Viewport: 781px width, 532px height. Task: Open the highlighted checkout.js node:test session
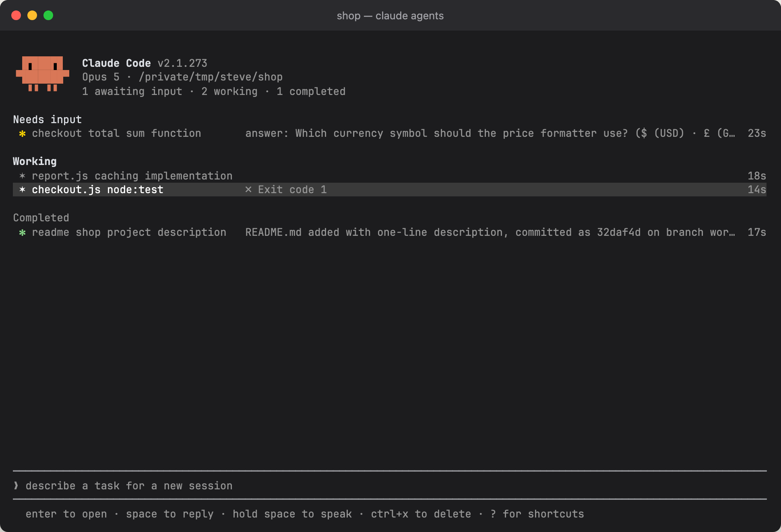pos(390,190)
